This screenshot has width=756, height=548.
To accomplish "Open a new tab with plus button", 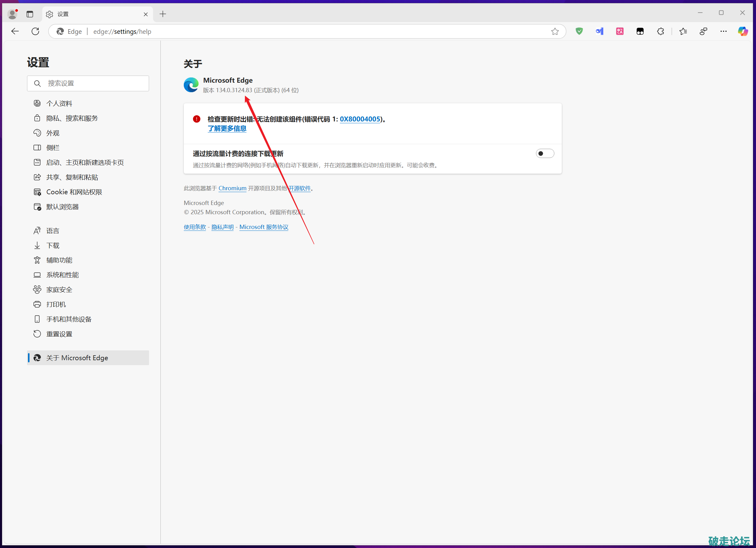I will tap(163, 14).
